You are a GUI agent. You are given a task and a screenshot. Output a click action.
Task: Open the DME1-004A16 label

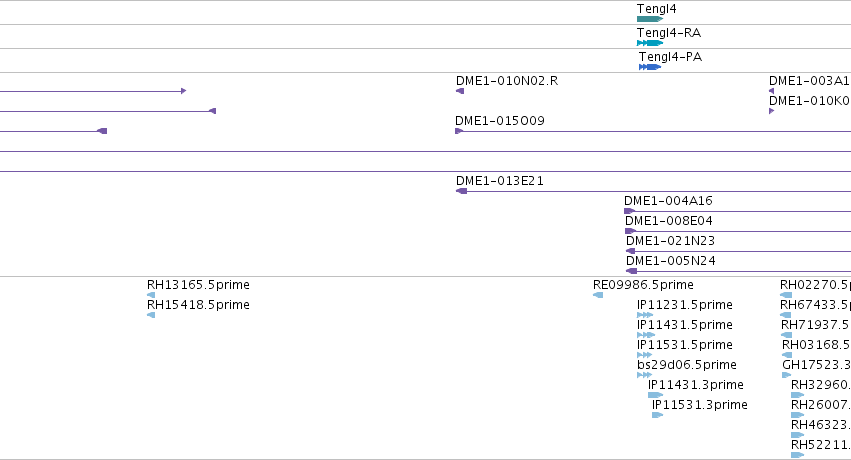point(668,201)
